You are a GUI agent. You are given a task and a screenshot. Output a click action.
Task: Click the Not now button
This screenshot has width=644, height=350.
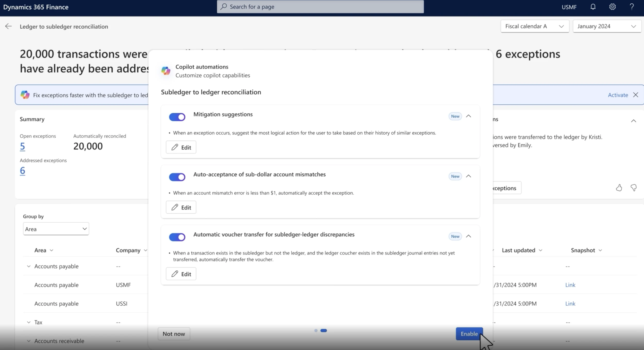click(174, 334)
